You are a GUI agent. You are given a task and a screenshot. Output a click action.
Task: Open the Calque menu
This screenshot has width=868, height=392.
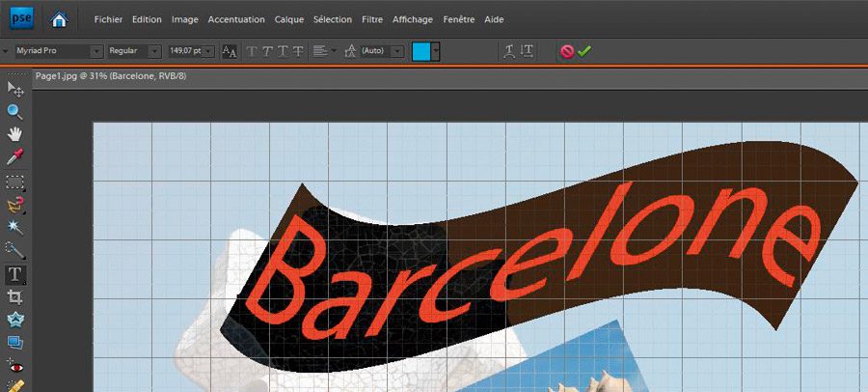[x=288, y=19]
